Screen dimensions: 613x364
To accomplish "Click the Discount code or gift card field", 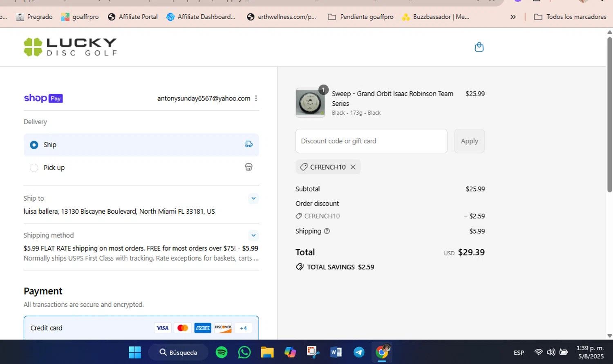I will pyautogui.click(x=371, y=141).
